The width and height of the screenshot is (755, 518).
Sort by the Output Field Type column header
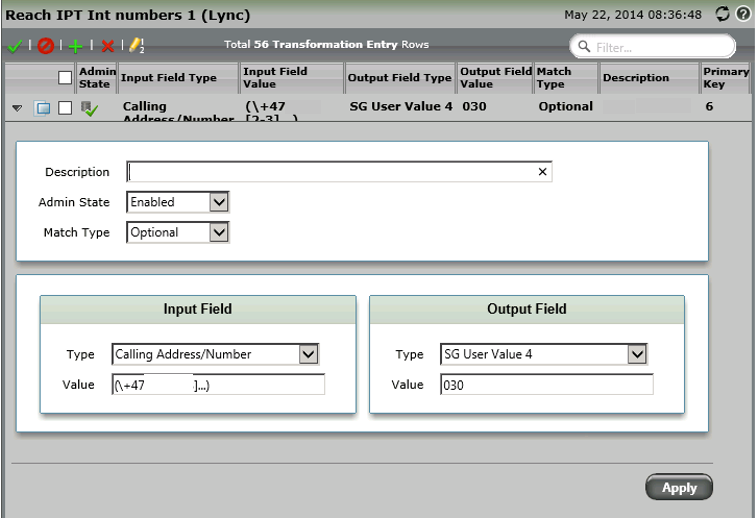[400, 78]
